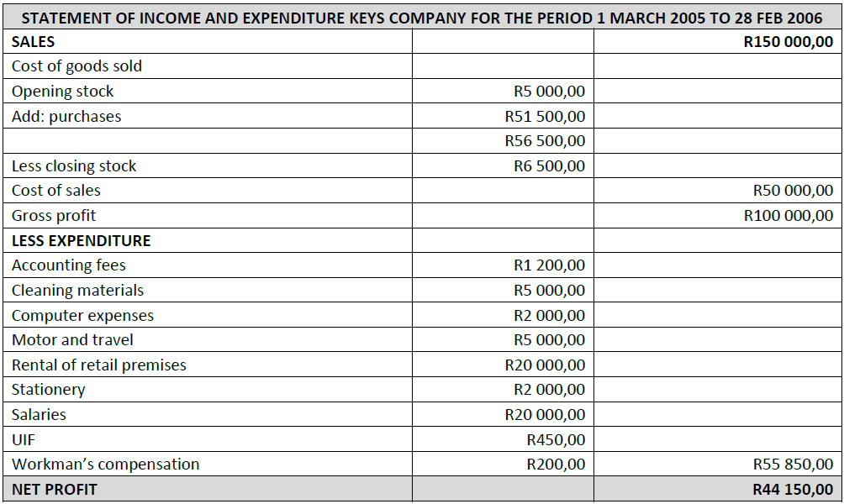This screenshot has width=844, height=504.
Task: Click the R6 500,00 closing stock value
Action: [549, 166]
